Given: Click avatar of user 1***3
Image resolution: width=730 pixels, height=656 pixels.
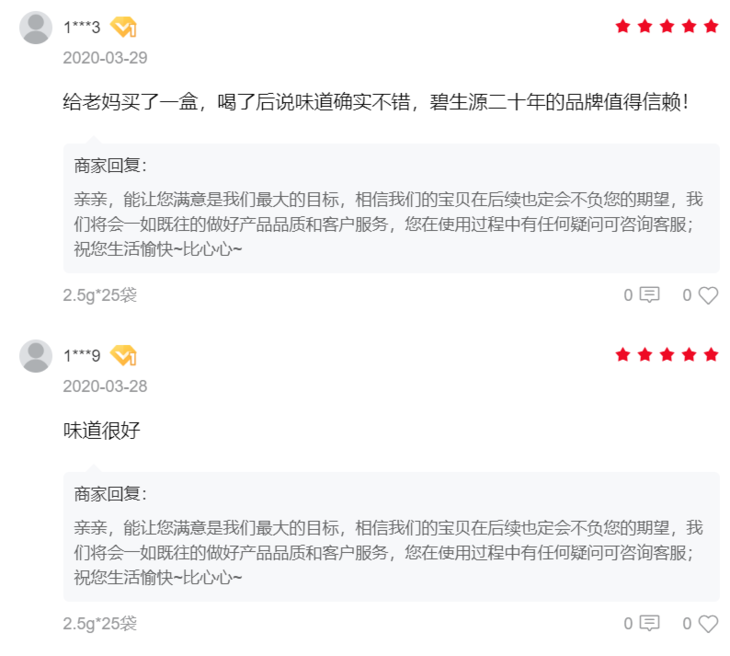Looking at the screenshot, I should 36,27.
